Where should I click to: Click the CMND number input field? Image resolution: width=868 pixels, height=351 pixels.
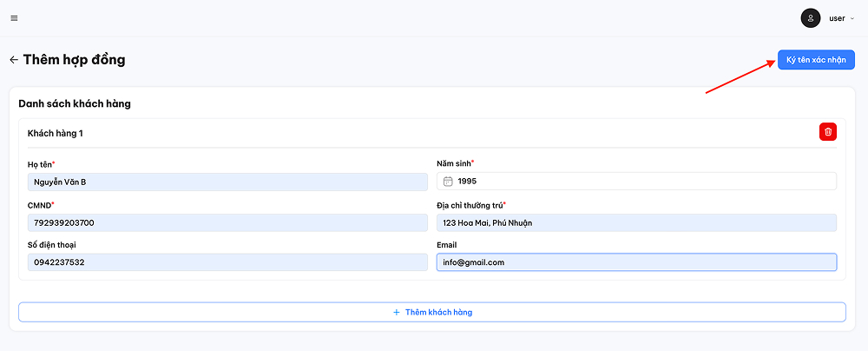[227, 222]
